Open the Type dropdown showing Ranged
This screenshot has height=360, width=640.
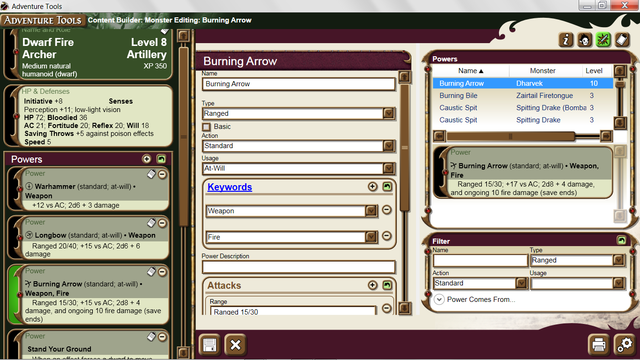[389, 113]
